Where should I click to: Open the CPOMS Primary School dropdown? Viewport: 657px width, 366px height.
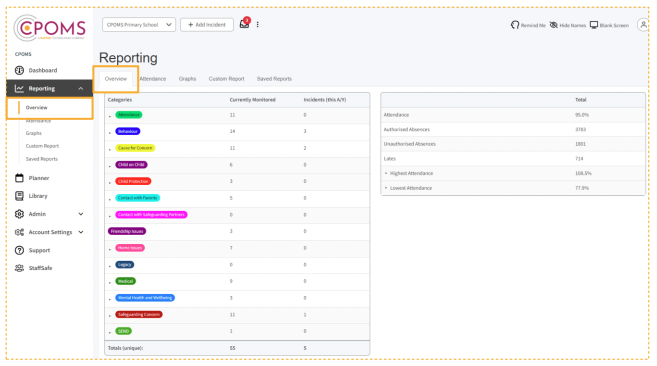(x=139, y=25)
